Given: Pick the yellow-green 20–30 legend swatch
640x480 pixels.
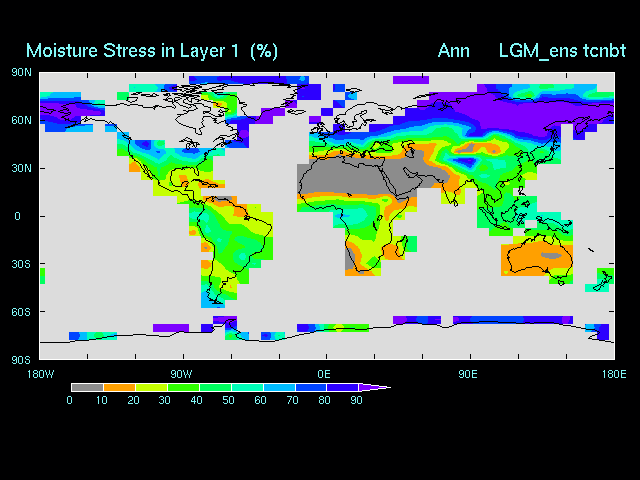Looking at the screenshot, I should pos(151,387).
